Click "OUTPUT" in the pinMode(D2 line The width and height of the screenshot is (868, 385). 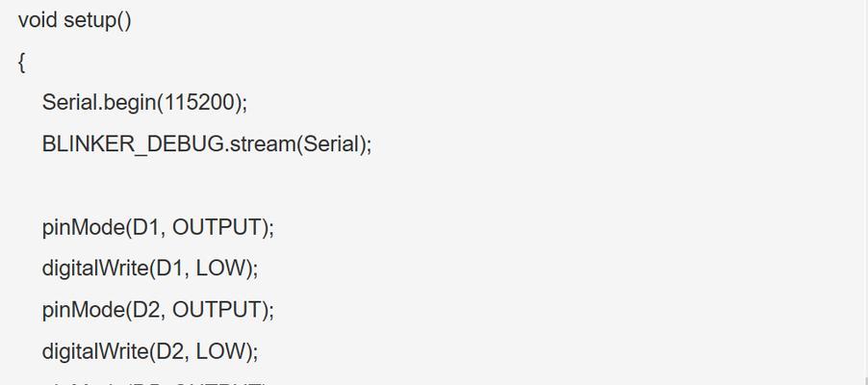(x=216, y=310)
